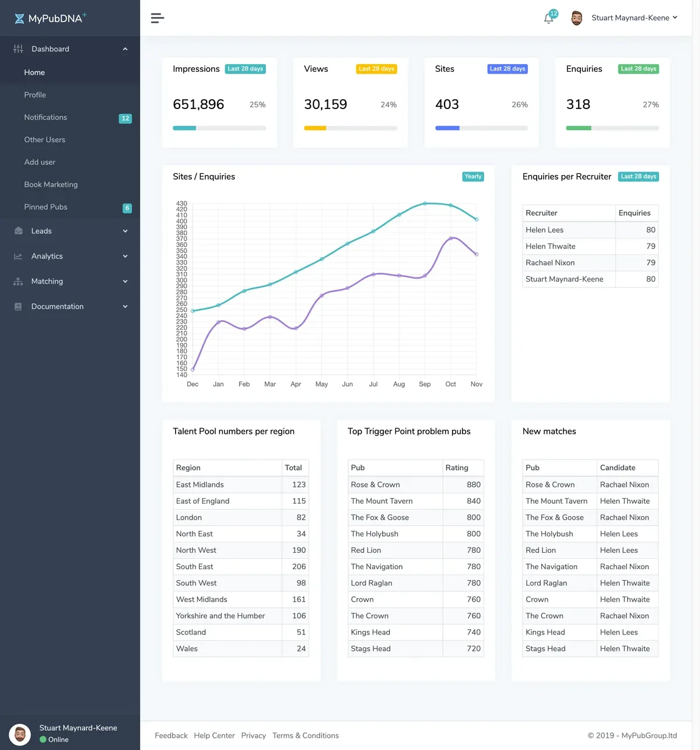
Task: Open Terms & Conditions footer link
Action: pos(306,735)
